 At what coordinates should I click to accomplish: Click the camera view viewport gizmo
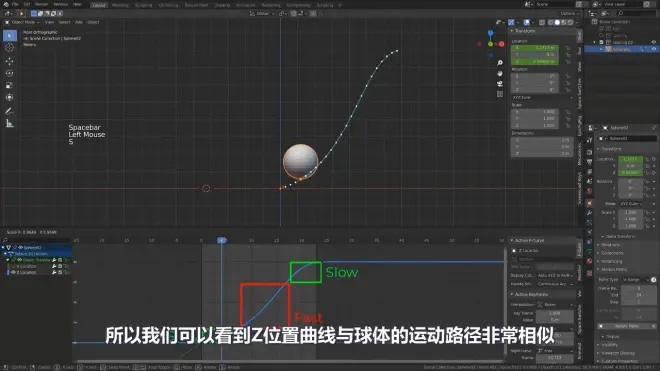pyautogui.click(x=500, y=84)
